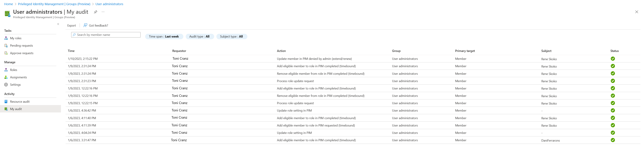644x145 pixels.
Task: Open Assignments under Manage
Action: pos(18,77)
